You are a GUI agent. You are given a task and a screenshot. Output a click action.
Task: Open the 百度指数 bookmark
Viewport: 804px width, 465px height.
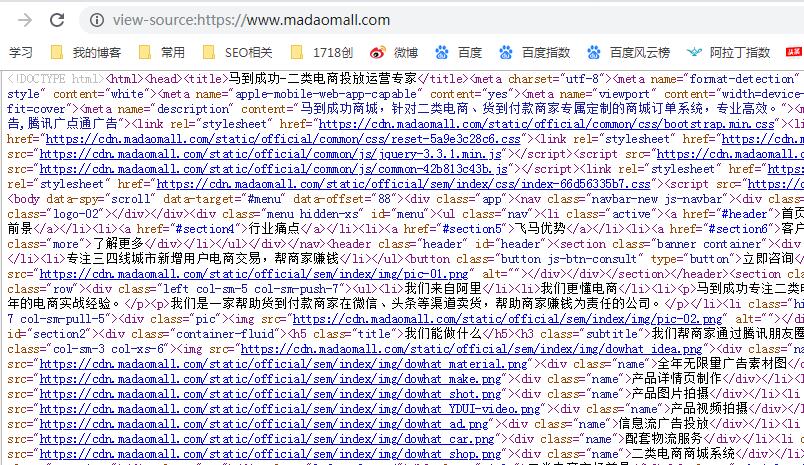(535, 52)
